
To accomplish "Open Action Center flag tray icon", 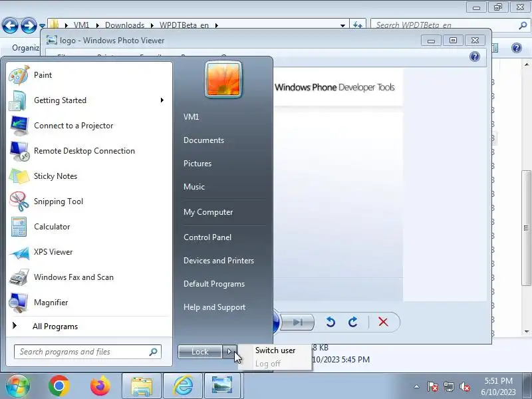I will (x=432, y=386).
